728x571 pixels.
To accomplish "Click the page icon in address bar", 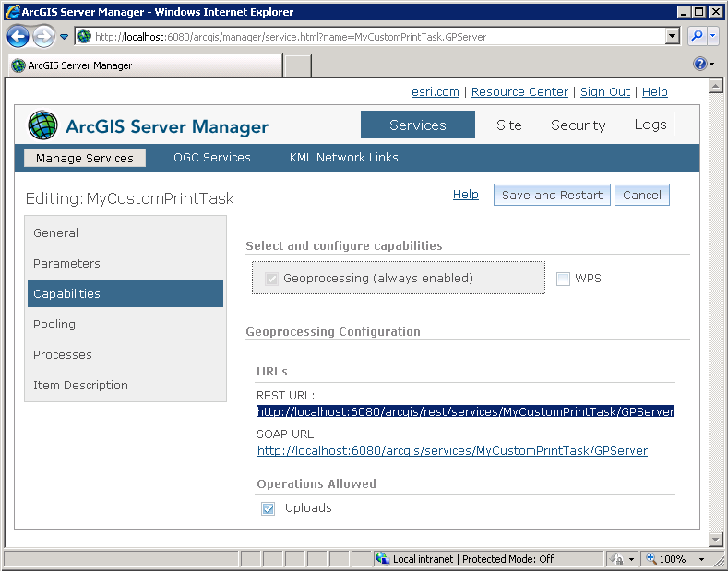I will click(84, 36).
